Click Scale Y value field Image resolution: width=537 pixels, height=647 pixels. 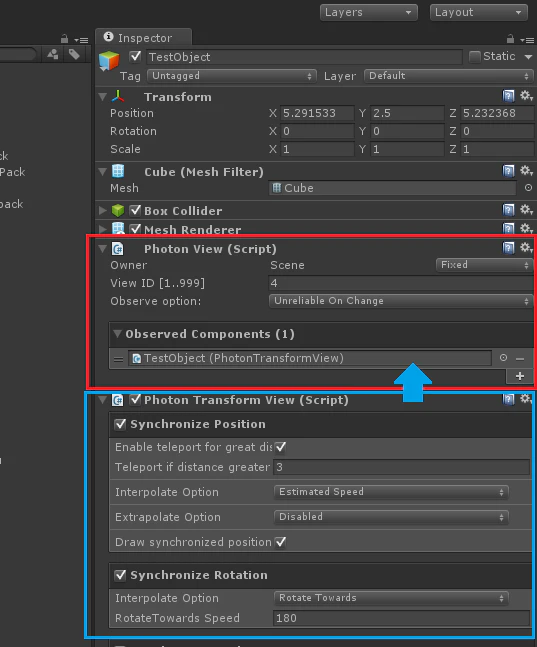pos(407,149)
